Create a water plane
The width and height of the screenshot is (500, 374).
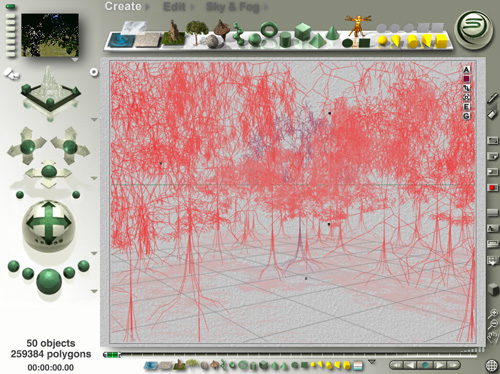121,41
